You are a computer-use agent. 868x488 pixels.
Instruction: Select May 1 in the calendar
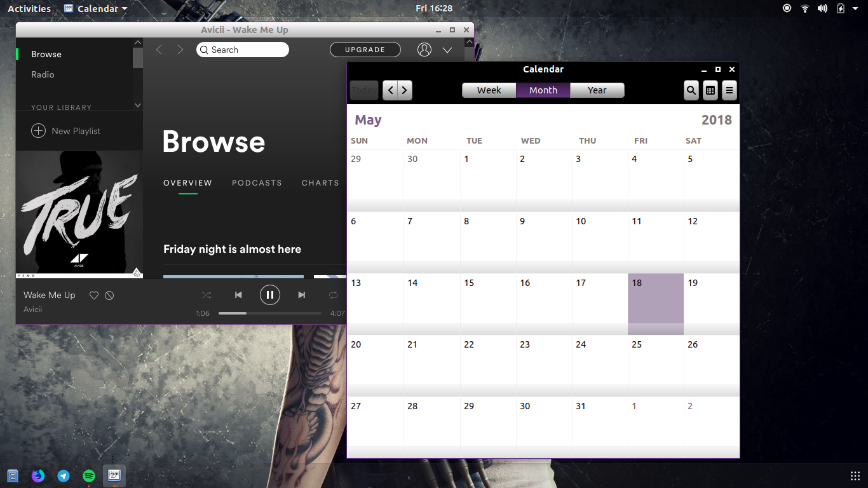coord(488,180)
